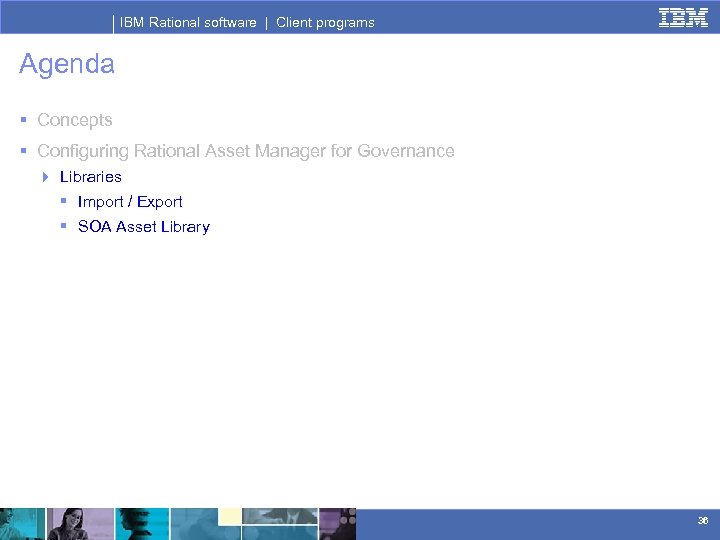Click the 'SOA Asset Library' bullet text
This screenshot has height=540, width=720.
pos(144,227)
